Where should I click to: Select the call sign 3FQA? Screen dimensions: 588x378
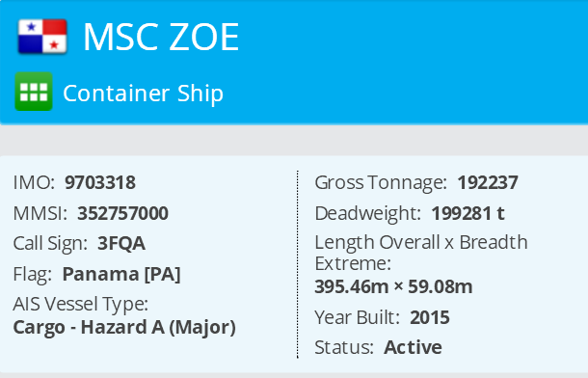(x=121, y=243)
